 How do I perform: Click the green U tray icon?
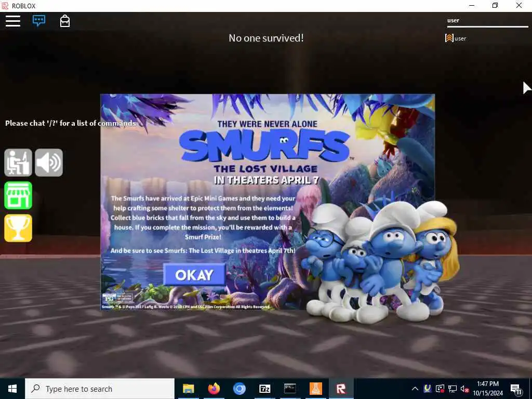[428, 388]
